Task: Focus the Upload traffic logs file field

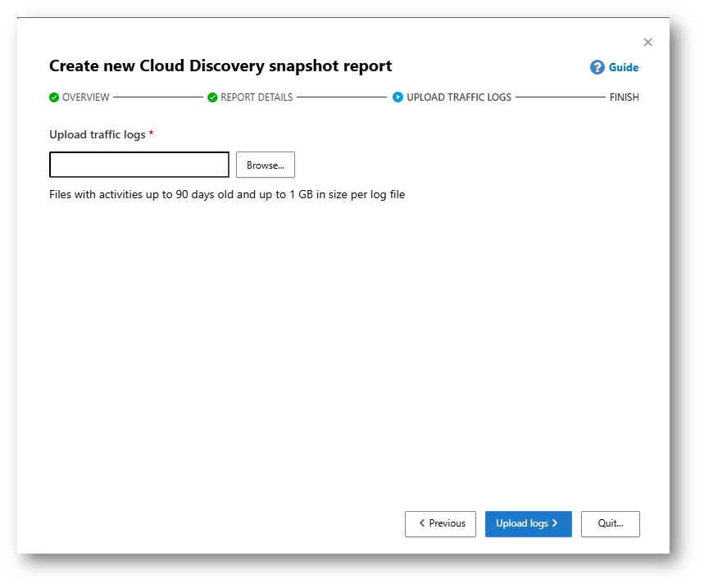Action: click(139, 165)
